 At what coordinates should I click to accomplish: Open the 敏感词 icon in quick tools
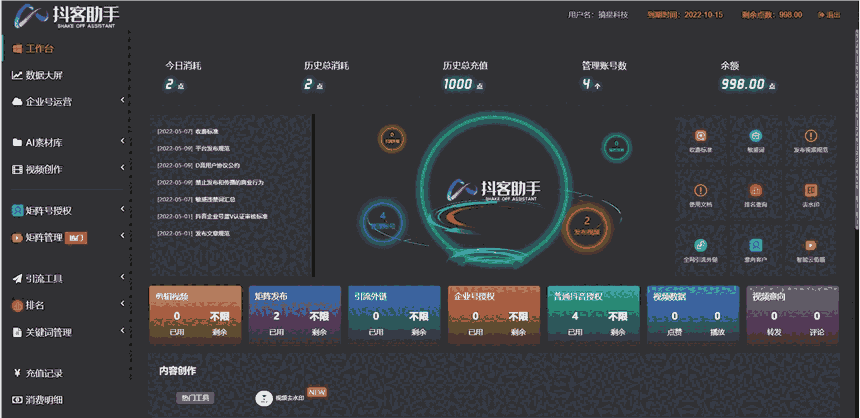point(756,136)
